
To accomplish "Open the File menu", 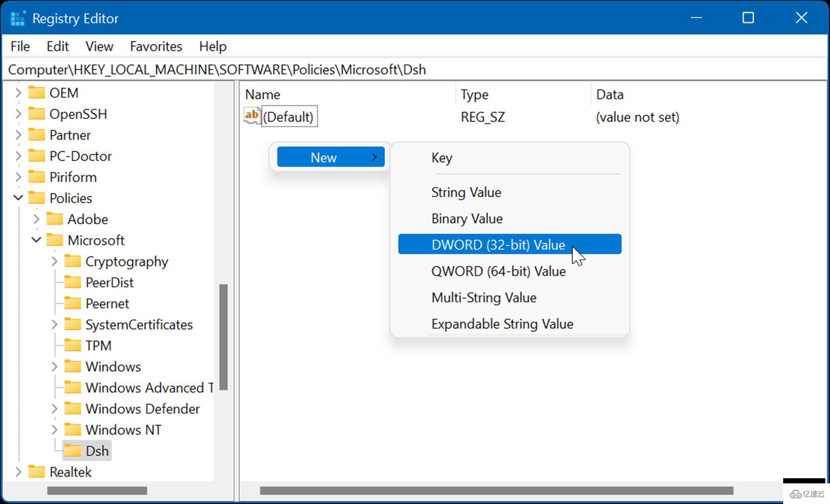I will tap(20, 46).
